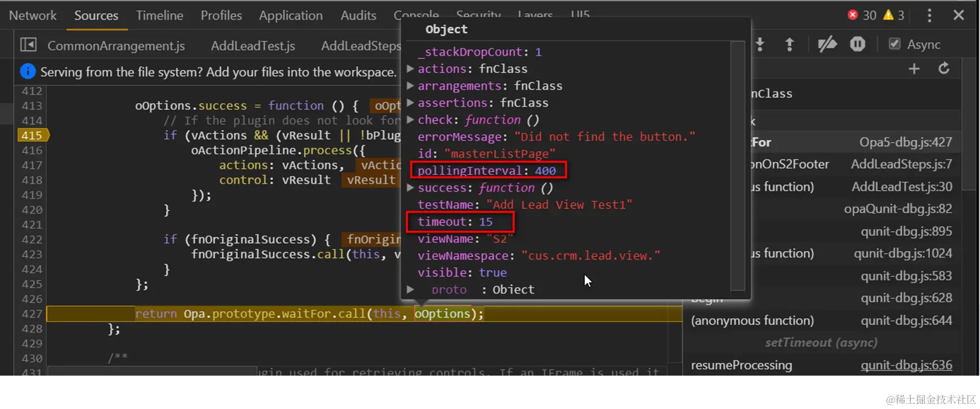This screenshot has width=980, height=409.
Task: Open qunit-dbg.js:895 call stack link
Action: point(906,231)
